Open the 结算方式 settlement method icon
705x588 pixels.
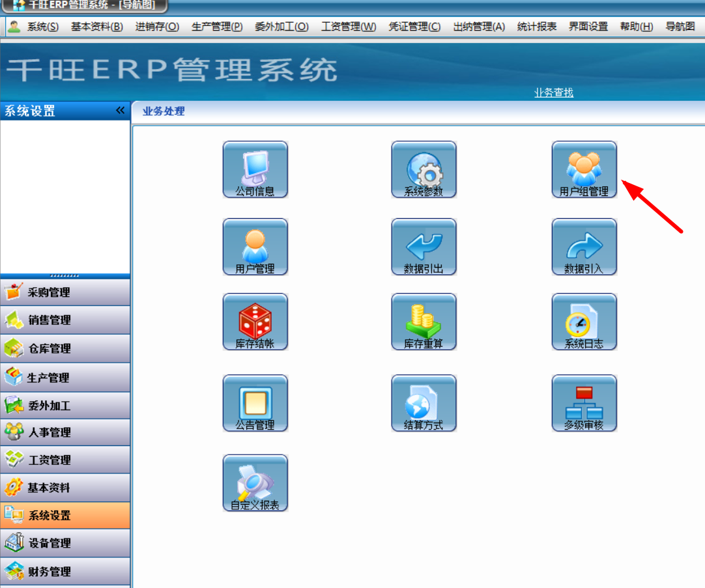coord(424,403)
